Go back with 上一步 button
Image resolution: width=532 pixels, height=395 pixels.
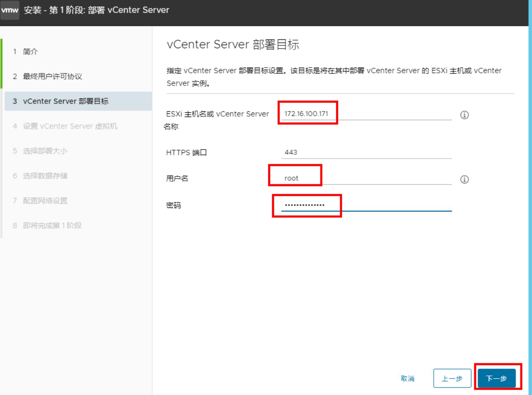click(452, 378)
